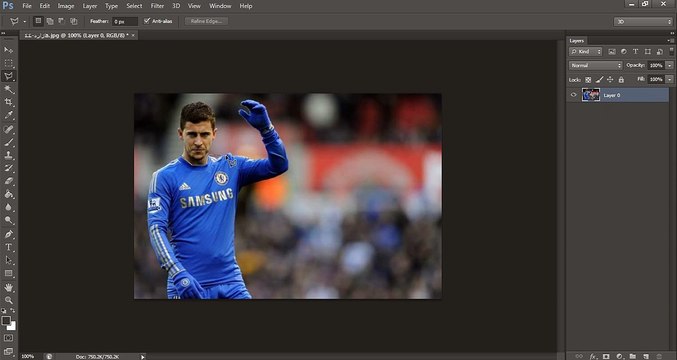
Task: Open the Image menu
Action: [x=66, y=6]
